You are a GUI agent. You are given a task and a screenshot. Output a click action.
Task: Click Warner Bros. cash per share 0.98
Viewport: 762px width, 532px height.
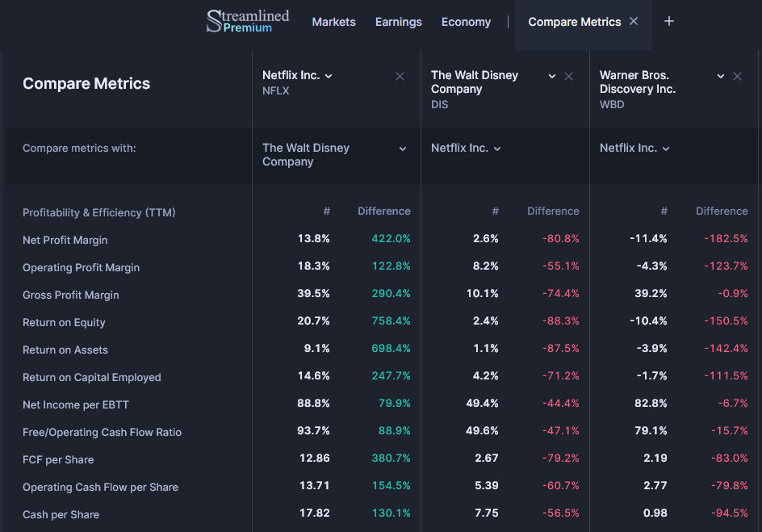click(655, 513)
